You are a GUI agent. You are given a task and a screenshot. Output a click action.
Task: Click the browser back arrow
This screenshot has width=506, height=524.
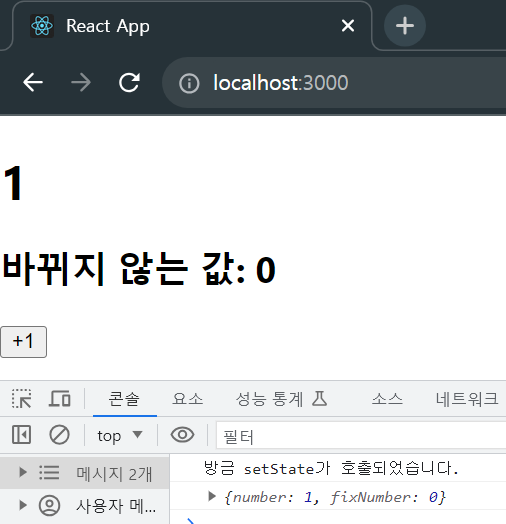[33, 83]
